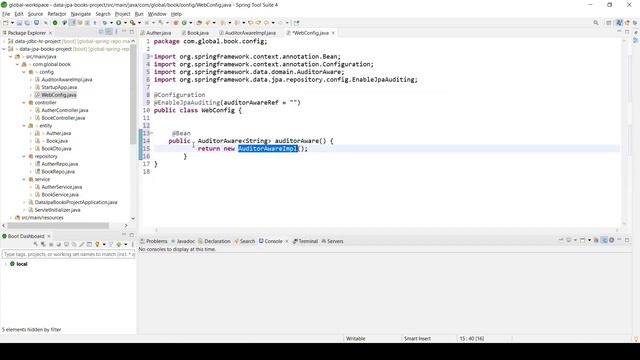Click the gear settings icon in the Console toolbar
Screen dimensions: 640x360
coord(611,240)
